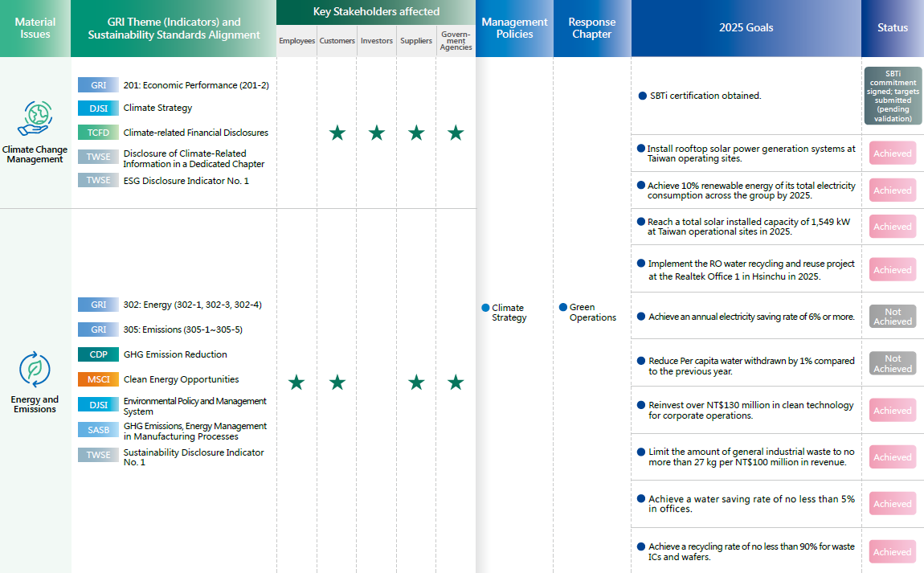Select the DJSI tag beside Climate Strategy
The image size is (924, 573).
[x=98, y=108]
